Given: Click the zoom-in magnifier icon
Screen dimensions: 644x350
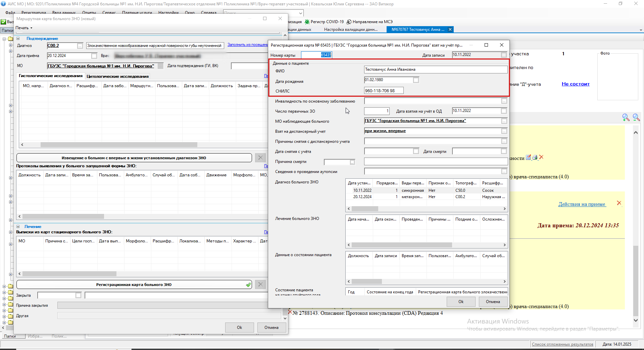Looking at the screenshot, I should (626, 117).
